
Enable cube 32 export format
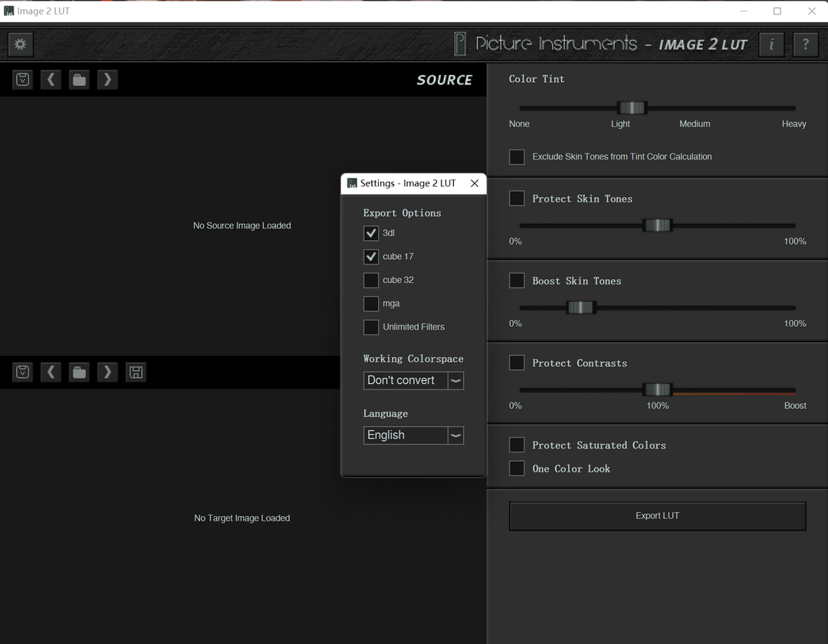(x=371, y=280)
